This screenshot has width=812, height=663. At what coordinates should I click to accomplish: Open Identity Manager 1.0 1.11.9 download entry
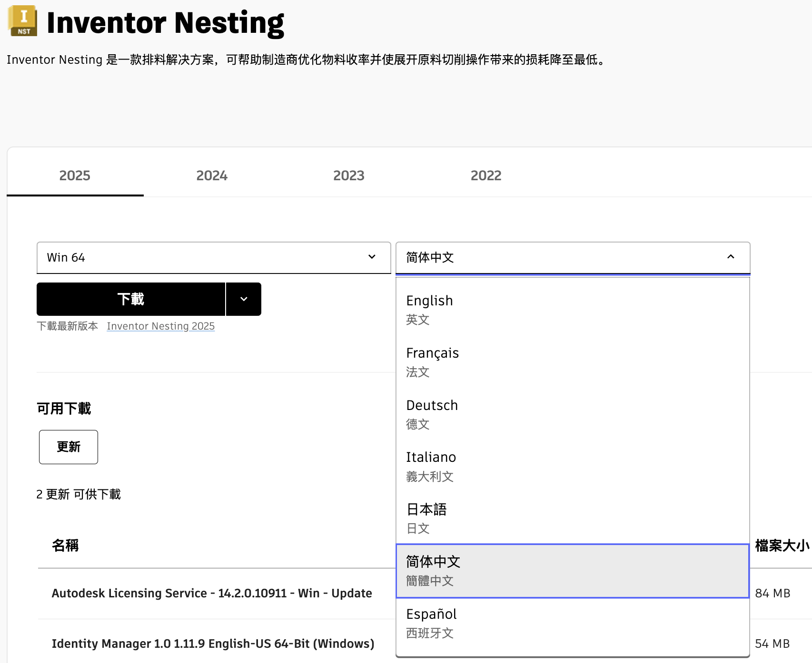tap(213, 643)
